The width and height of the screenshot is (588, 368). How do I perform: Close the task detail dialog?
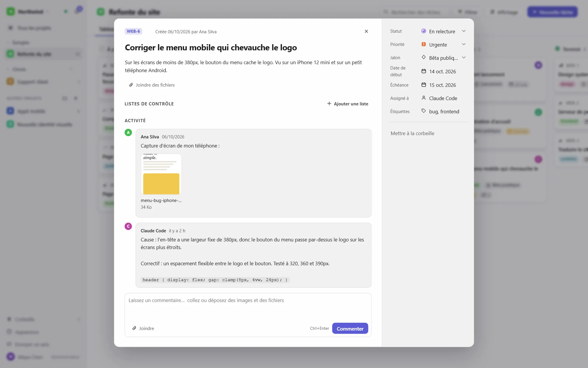366,31
